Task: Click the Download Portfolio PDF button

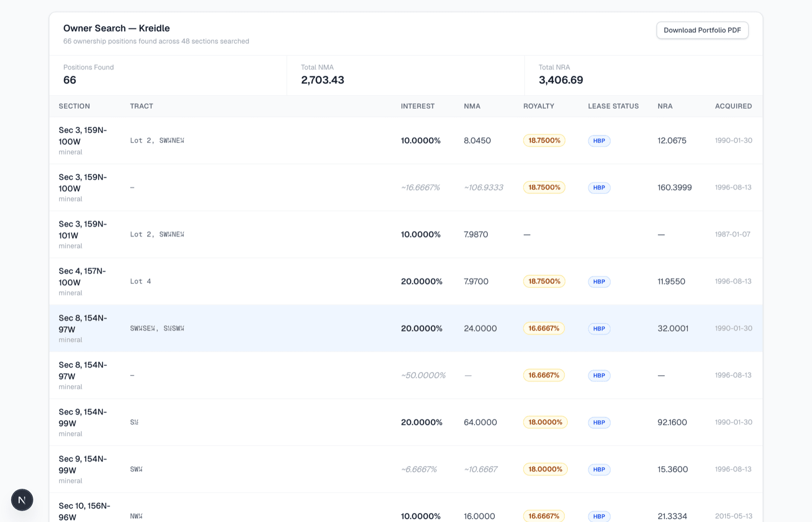Action: (702, 30)
